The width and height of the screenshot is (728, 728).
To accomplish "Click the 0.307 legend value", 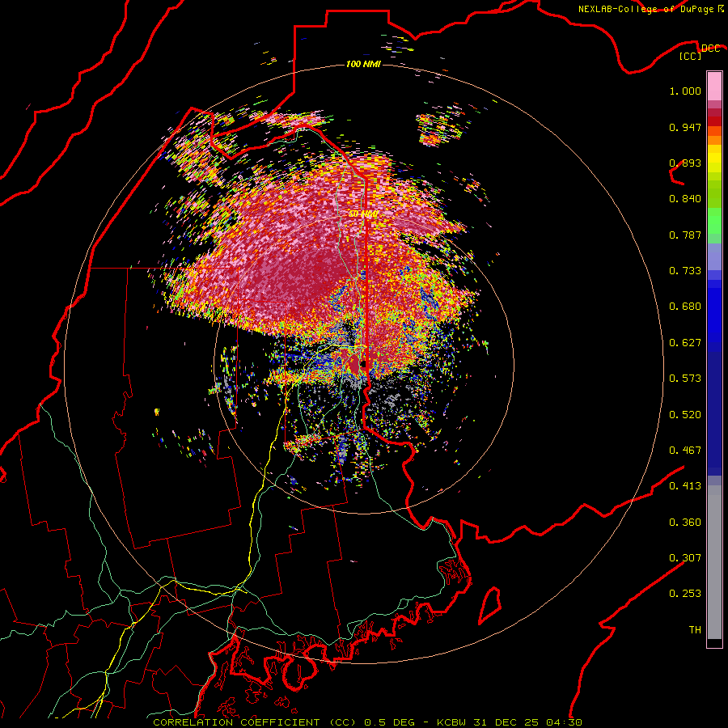I will [685, 558].
